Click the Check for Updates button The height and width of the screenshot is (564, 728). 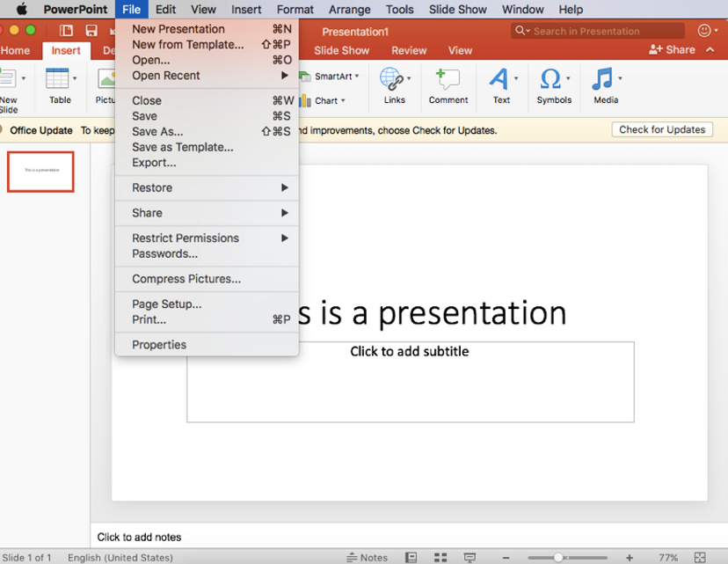point(661,129)
